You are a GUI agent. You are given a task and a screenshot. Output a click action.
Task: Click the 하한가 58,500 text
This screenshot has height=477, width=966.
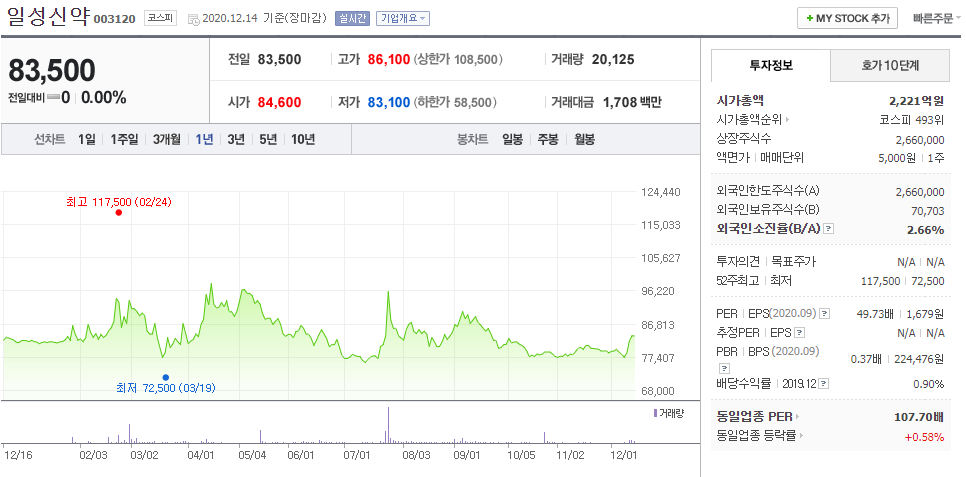pyautogui.click(x=455, y=102)
